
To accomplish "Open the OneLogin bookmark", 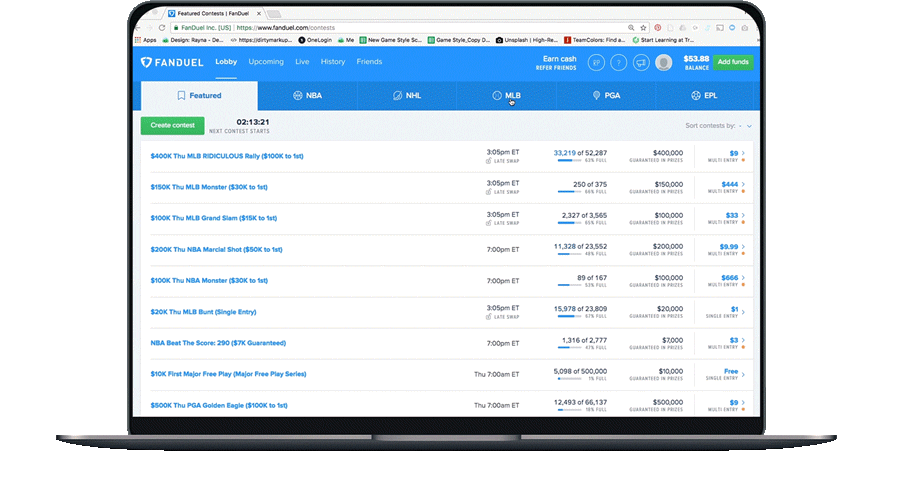I will 315,40.
